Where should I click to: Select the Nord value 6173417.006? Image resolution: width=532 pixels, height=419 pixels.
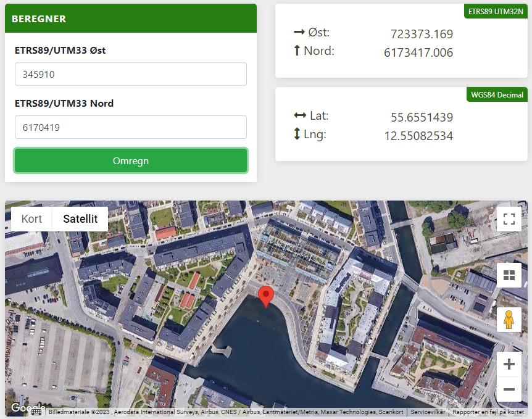click(x=418, y=52)
